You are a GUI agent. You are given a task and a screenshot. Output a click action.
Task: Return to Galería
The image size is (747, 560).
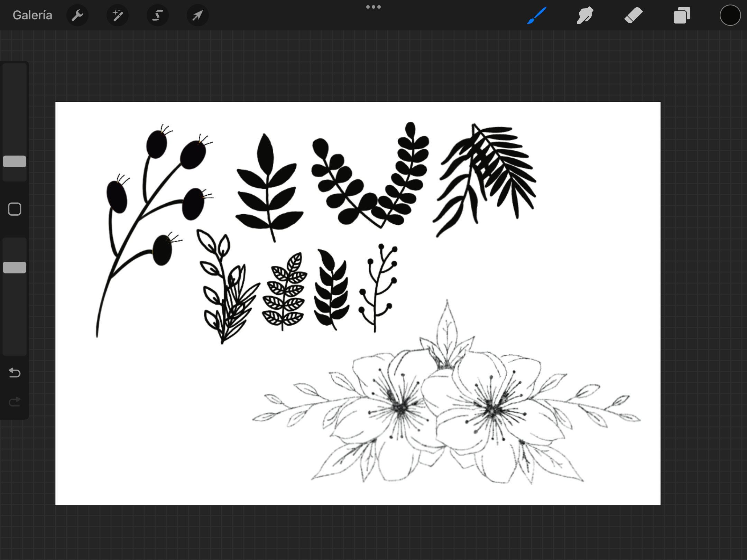tap(33, 15)
